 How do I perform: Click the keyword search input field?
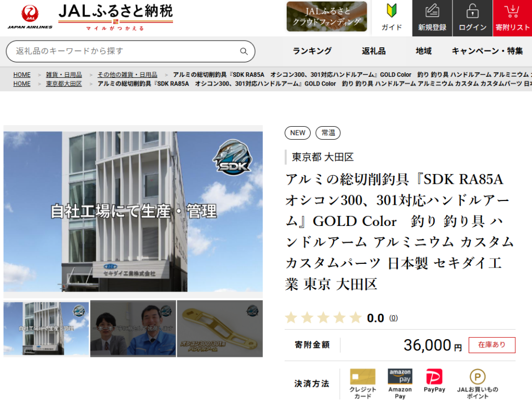coord(125,51)
